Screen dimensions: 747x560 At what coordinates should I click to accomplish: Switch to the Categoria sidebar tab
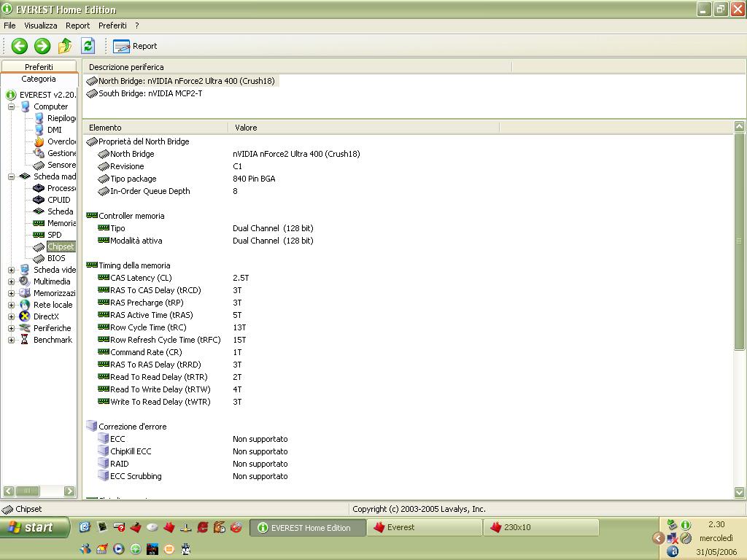[x=39, y=79]
